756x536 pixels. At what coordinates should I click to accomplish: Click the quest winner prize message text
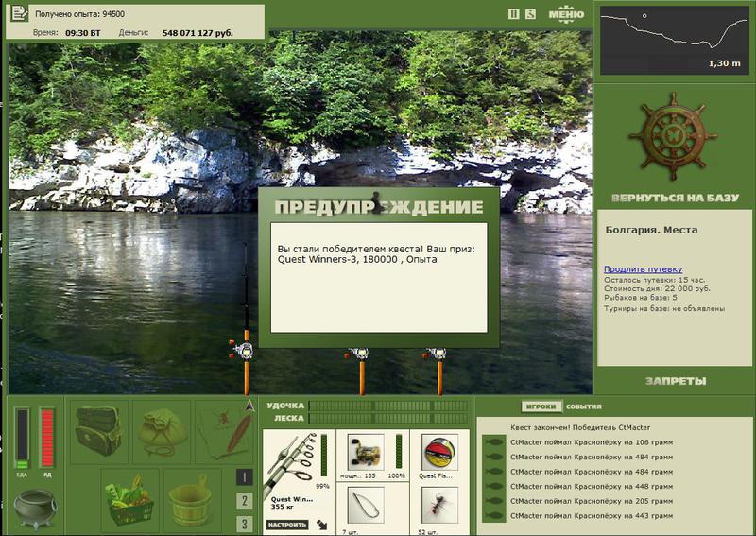point(376,254)
